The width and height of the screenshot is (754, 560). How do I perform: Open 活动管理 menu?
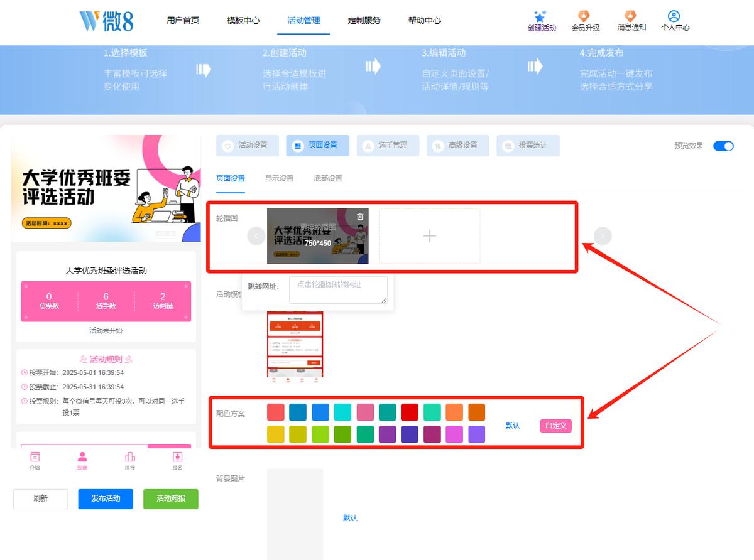303,20
